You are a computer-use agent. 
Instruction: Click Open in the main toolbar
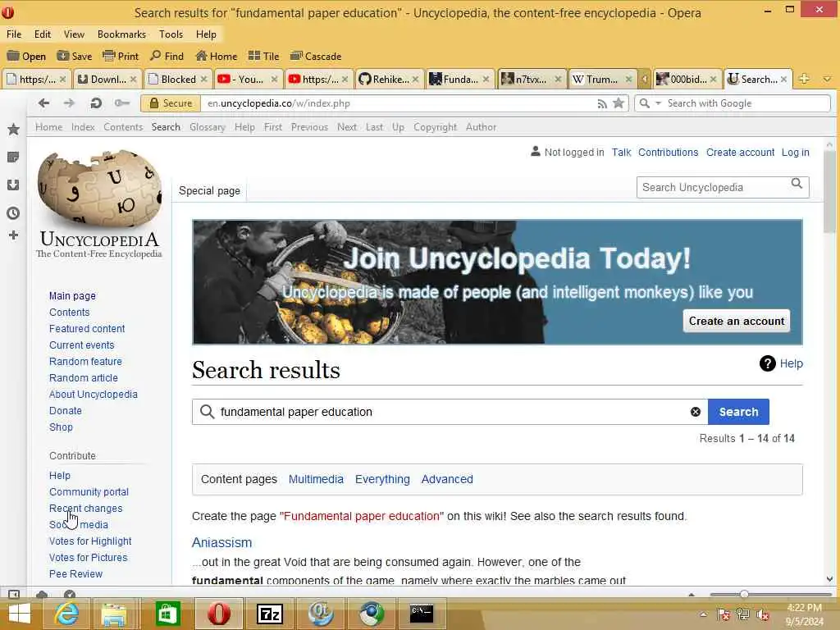26,57
